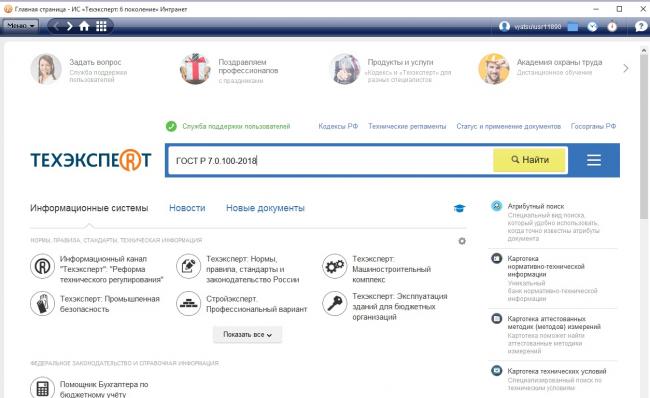Click Стройэксперт. Профессиональный вариант text
This screenshot has height=398, width=650.
click(x=257, y=304)
